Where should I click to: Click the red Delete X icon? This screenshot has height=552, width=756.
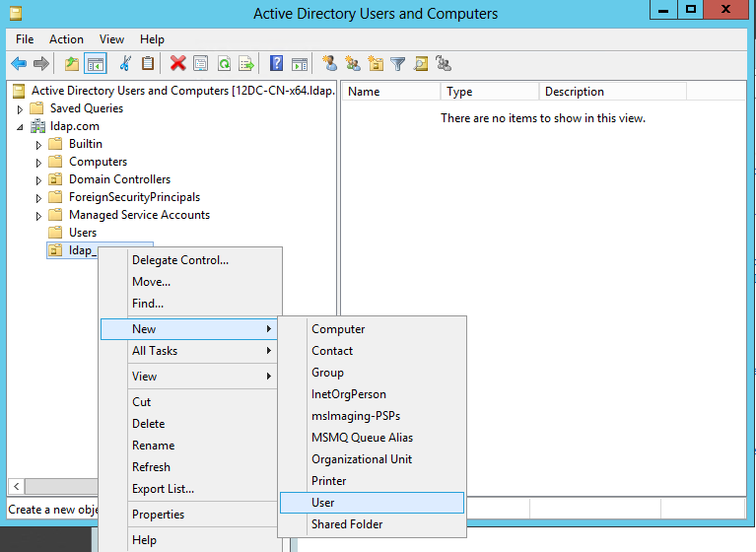pos(177,64)
